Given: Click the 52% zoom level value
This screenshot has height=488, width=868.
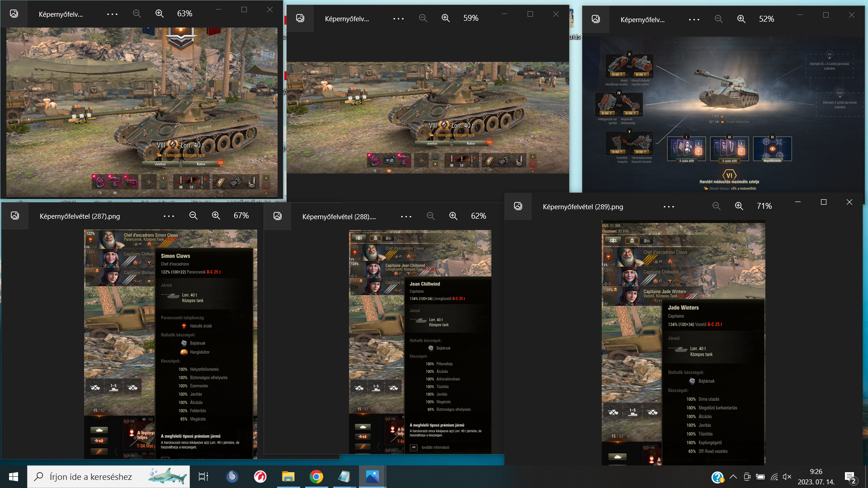Looking at the screenshot, I should pyautogui.click(x=767, y=19).
